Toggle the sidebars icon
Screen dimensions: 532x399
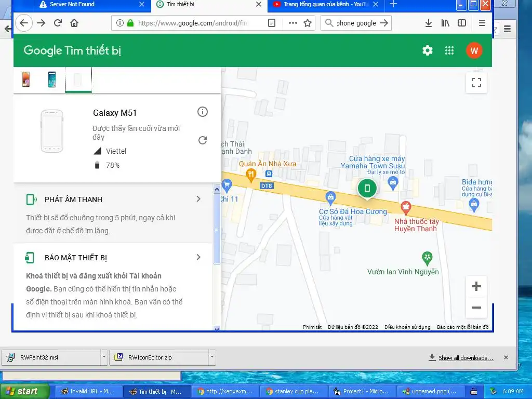click(x=462, y=23)
